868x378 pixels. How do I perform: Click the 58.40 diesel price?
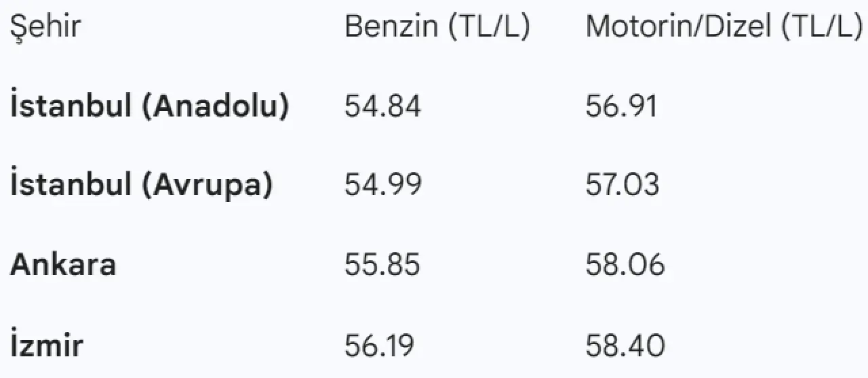[625, 345]
